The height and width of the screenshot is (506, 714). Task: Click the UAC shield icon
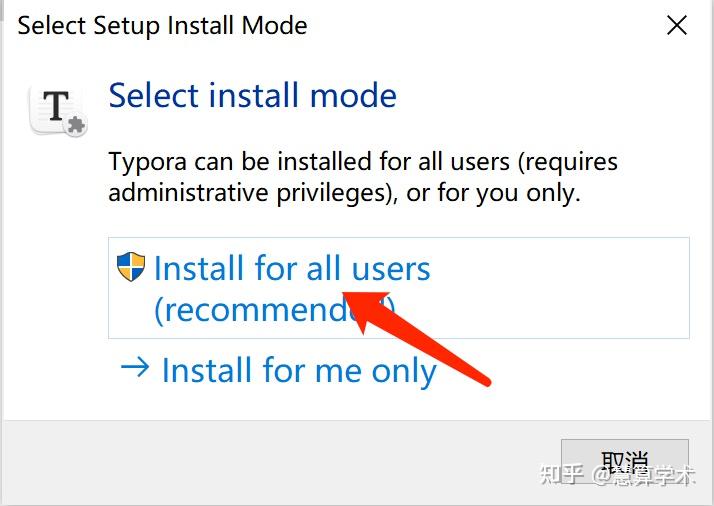131,267
